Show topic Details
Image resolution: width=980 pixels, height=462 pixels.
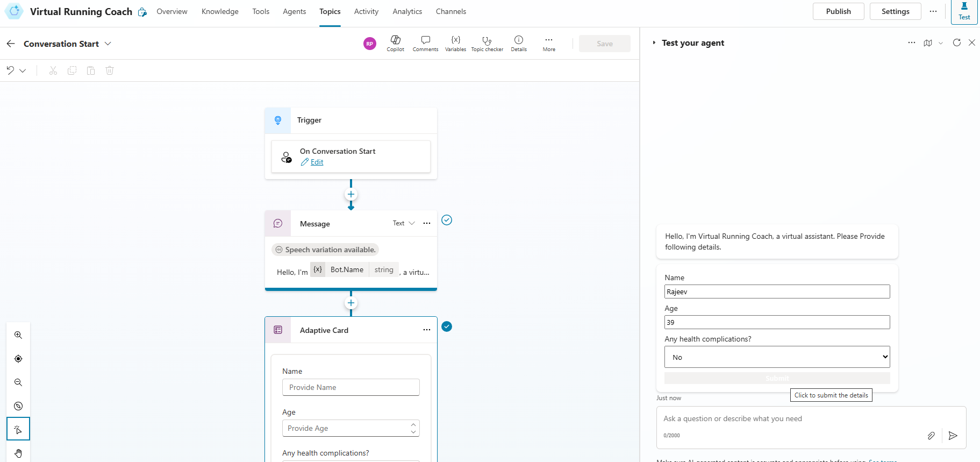click(x=518, y=43)
